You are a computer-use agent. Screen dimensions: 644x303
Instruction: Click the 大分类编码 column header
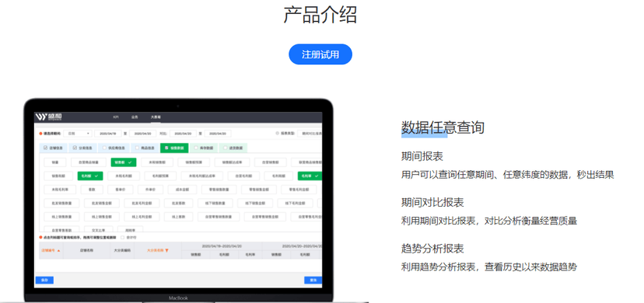click(121, 250)
